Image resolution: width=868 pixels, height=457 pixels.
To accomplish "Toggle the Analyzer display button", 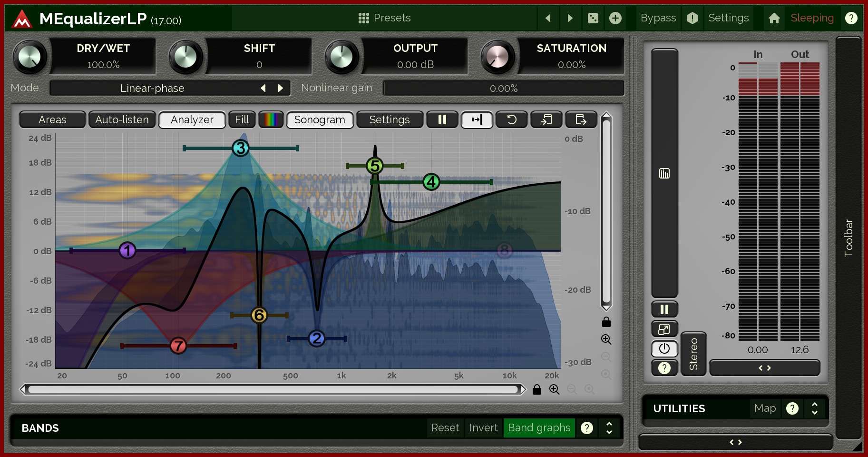I will (x=192, y=119).
